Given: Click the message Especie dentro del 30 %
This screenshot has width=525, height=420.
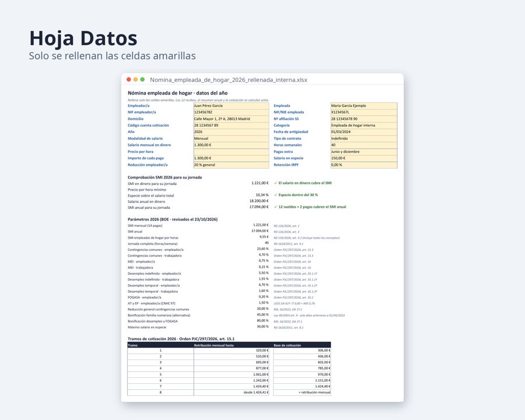Looking at the screenshot, I should [x=298, y=195].
